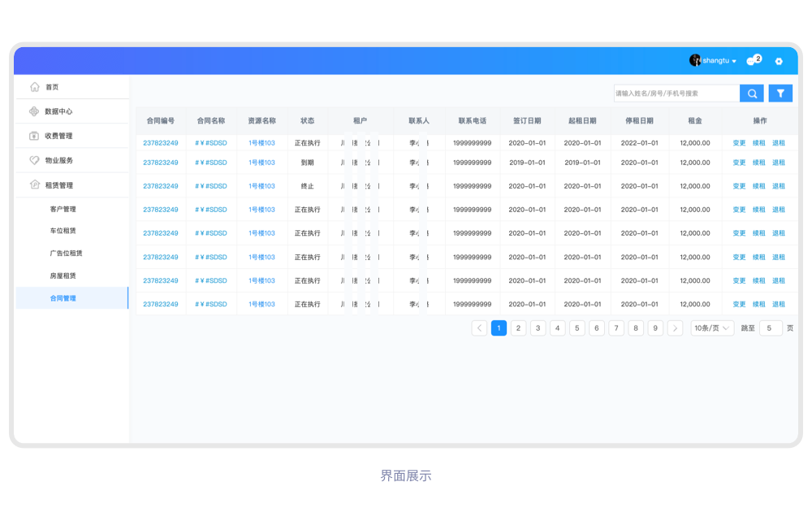812x508 pixels.
Task: Click the name/room/phone search field
Action: [x=676, y=93]
